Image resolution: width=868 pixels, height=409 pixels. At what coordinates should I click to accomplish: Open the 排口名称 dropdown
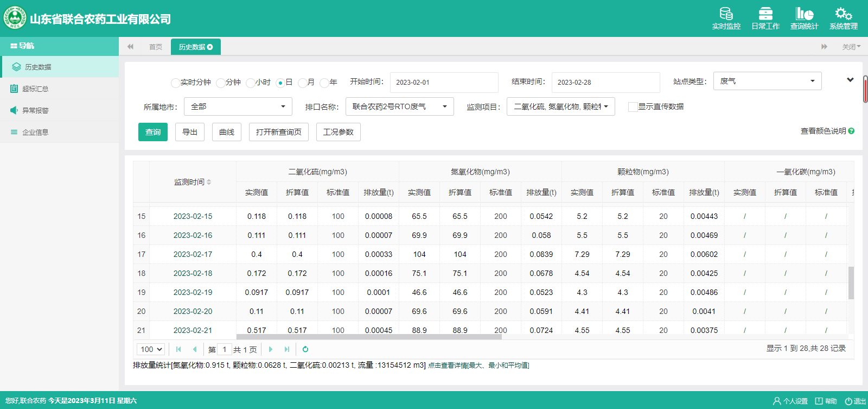click(x=399, y=106)
